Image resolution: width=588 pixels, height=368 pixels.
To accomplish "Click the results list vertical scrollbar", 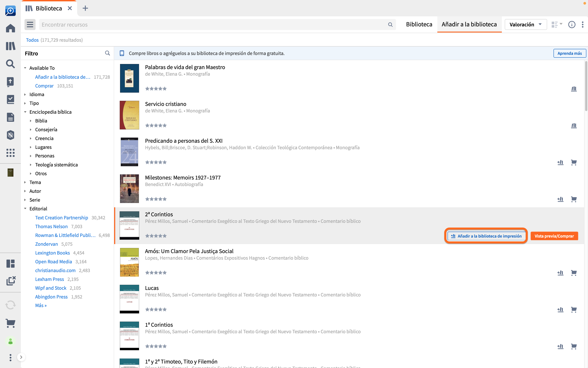I will [586, 86].
